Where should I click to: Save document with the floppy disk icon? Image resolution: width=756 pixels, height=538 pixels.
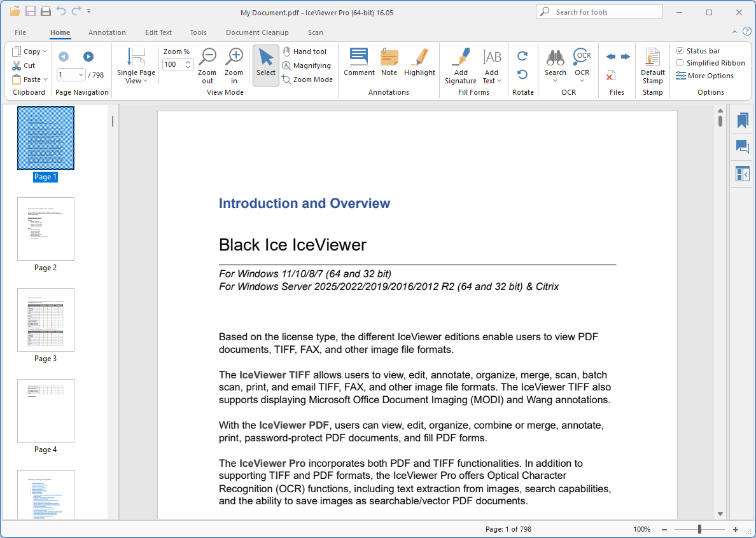pos(31,11)
